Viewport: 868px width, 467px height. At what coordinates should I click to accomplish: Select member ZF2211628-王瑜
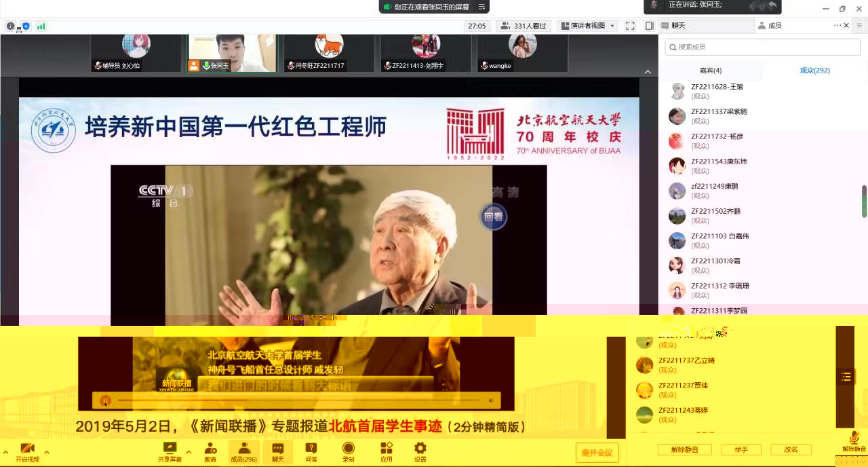tap(759, 91)
